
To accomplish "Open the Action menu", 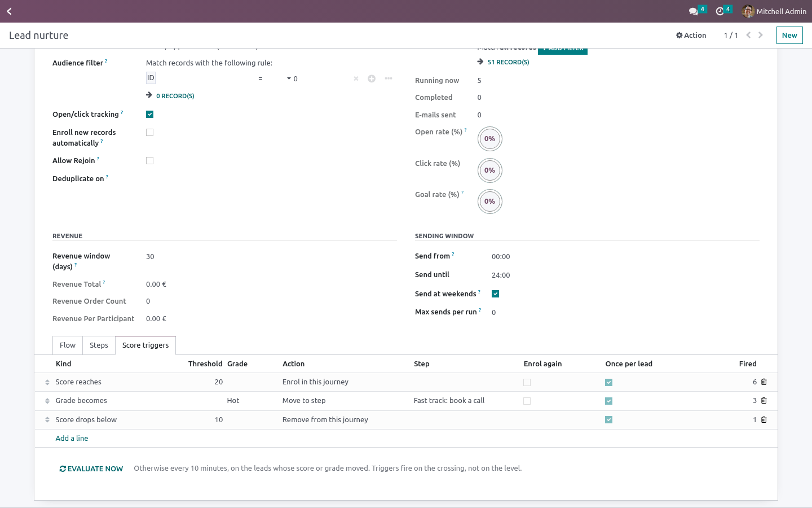I will pos(691,35).
